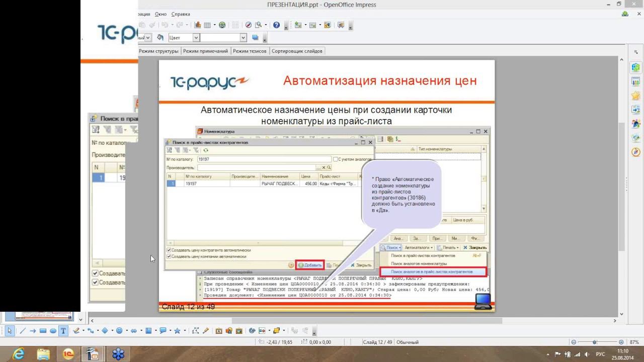Open the Окно menu
The image size is (644, 362).
[160, 14]
